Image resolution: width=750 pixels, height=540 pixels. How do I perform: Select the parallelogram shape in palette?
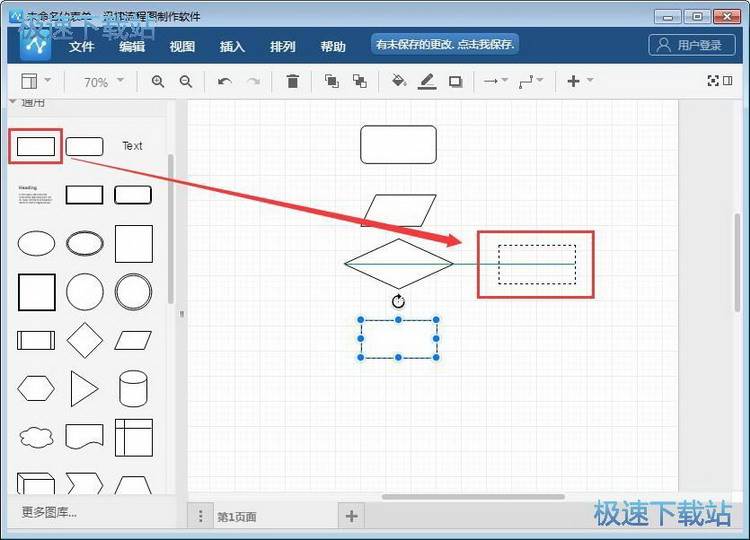tap(133, 341)
